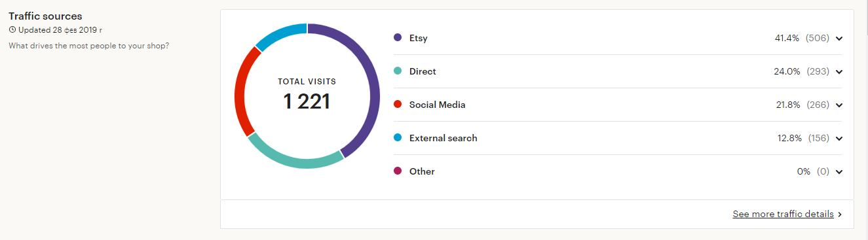Screen dimensions: 868x240
Task: Expand the Social Media chevron
Action: tap(839, 105)
